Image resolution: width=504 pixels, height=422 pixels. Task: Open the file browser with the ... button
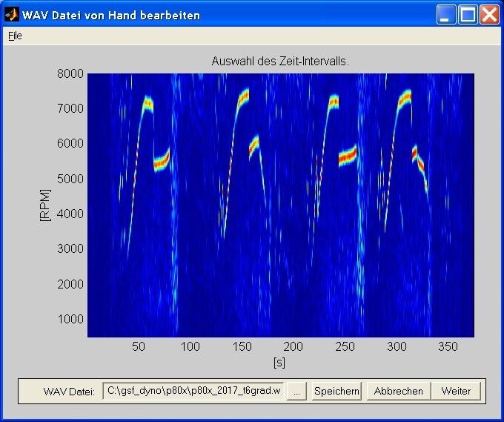(x=296, y=391)
